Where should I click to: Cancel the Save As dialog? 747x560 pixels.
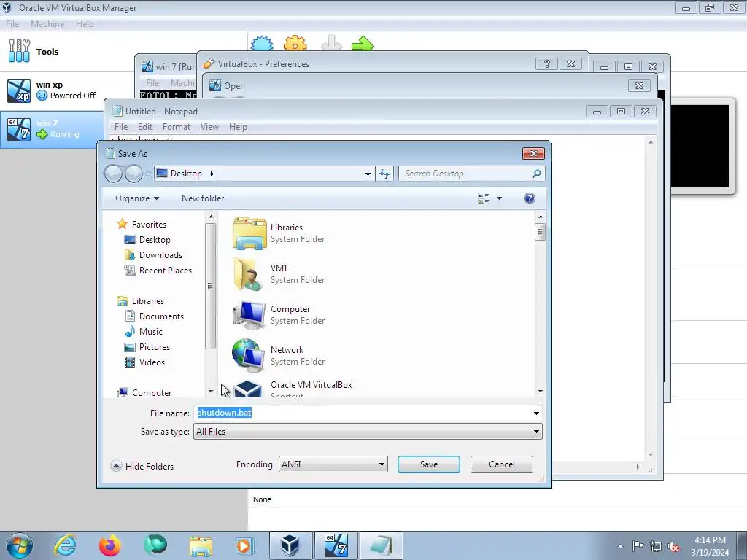click(x=501, y=464)
